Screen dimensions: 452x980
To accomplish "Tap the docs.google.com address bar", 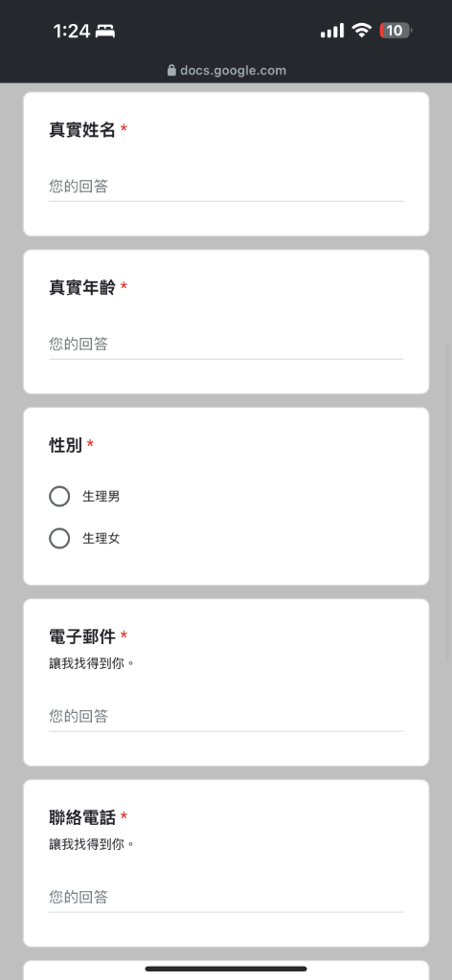I will coord(226,71).
